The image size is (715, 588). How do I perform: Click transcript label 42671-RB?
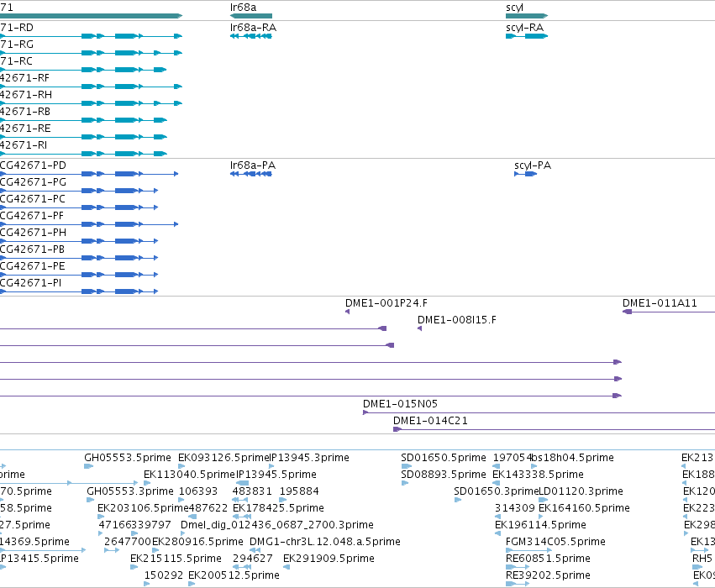click(x=24, y=112)
